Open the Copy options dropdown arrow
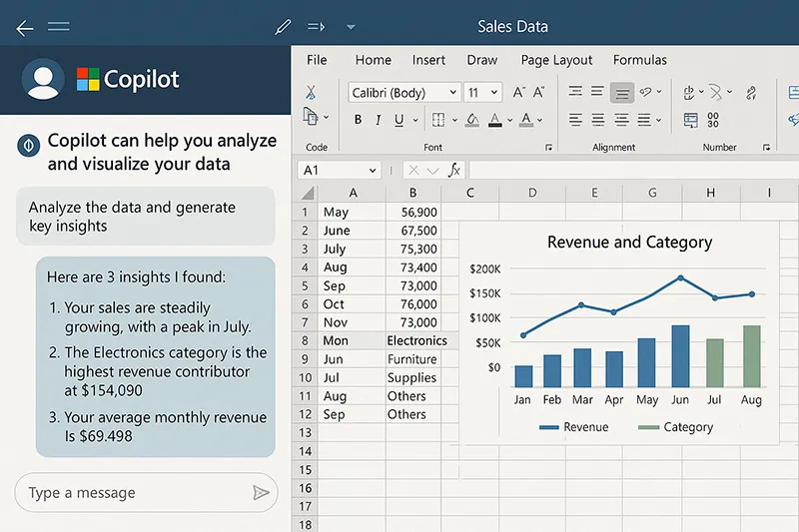 click(x=327, y=118)
